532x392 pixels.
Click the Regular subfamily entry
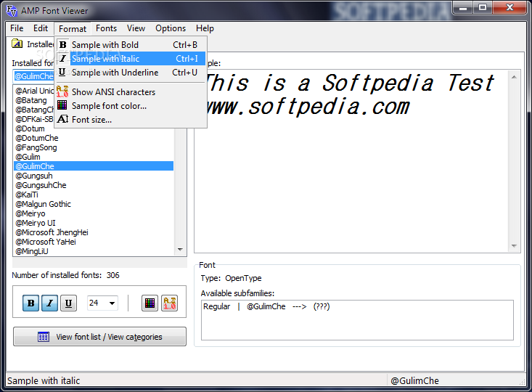coord(266,306)
